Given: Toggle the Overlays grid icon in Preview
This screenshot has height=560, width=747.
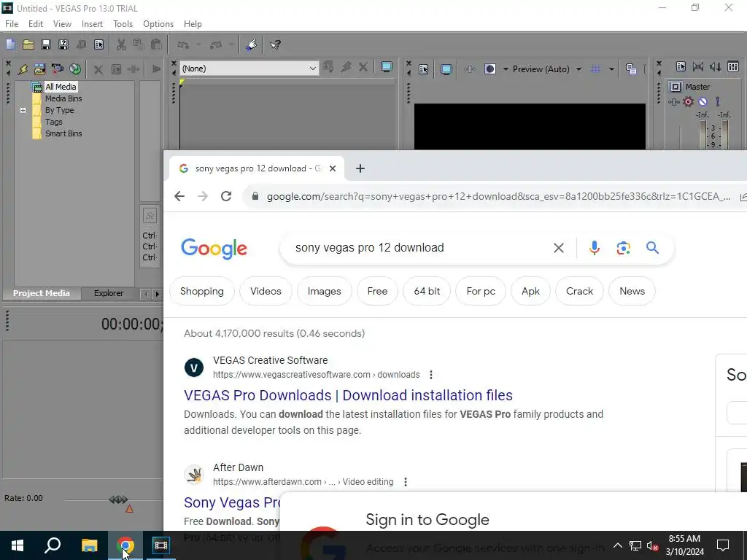Looking at the screenshot, I should (x=595, y=69).
